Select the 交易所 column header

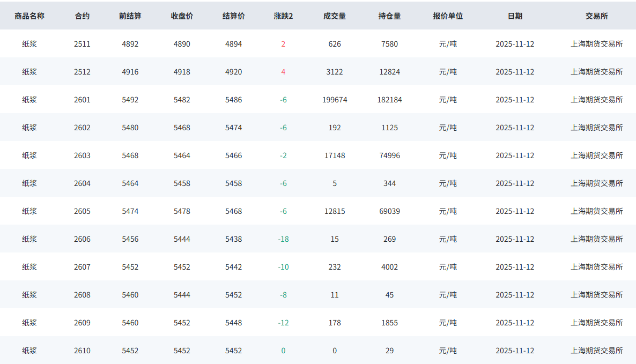point(596,16)
